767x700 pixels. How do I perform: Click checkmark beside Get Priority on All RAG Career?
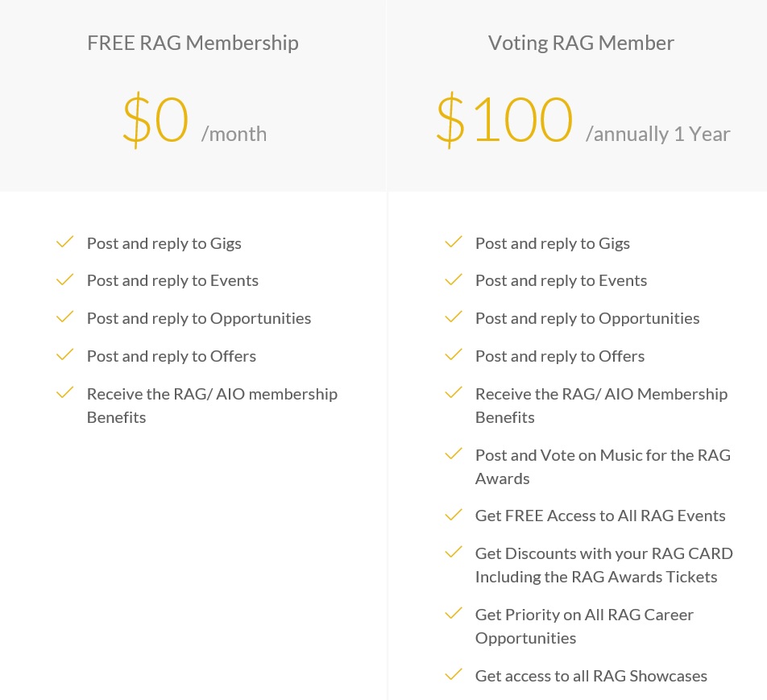pyautogui.click(x=454, y=613)
